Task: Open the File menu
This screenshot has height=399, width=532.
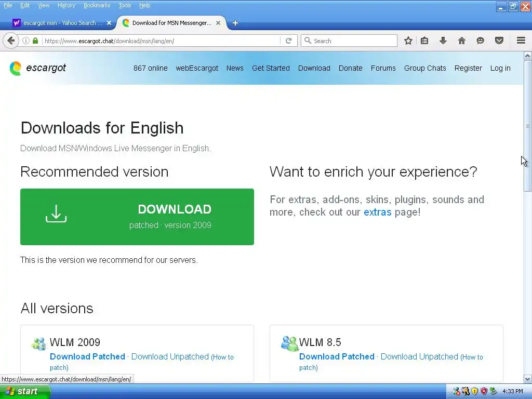Action: [8, 5]
